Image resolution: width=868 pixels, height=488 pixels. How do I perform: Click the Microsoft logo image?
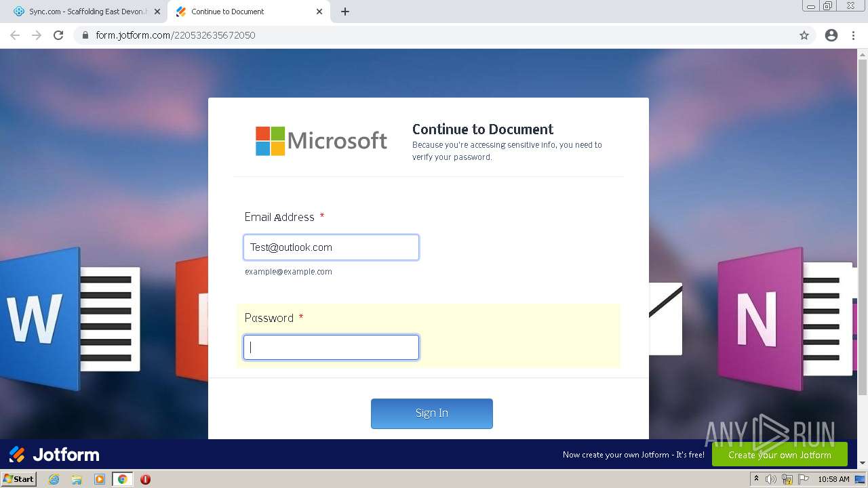point(321,141)
